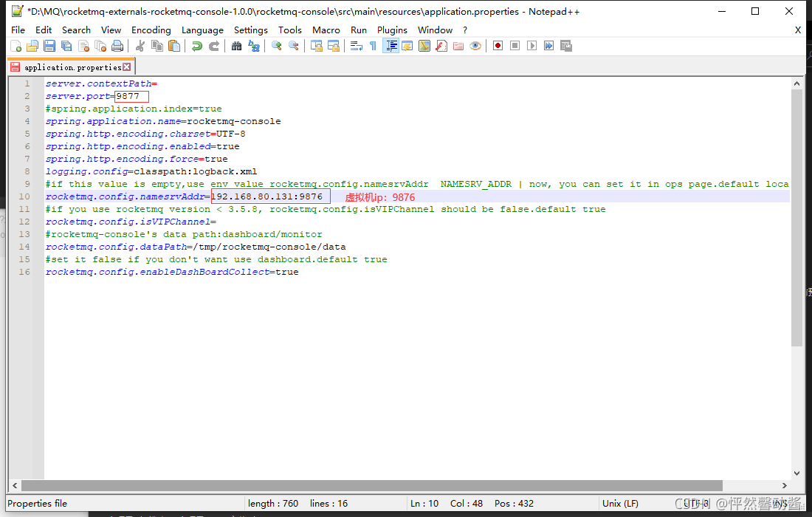Open the Run menu
Screen dimensions: 812x517
[358, 30]
